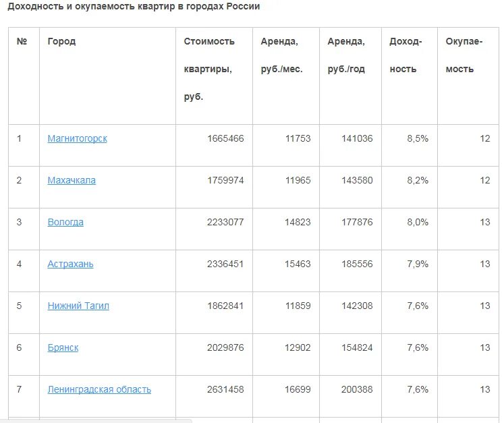Click the Город column header
The height and width of the screenshot is (423, 504).
pyautogui.click(x=61, y=41)
